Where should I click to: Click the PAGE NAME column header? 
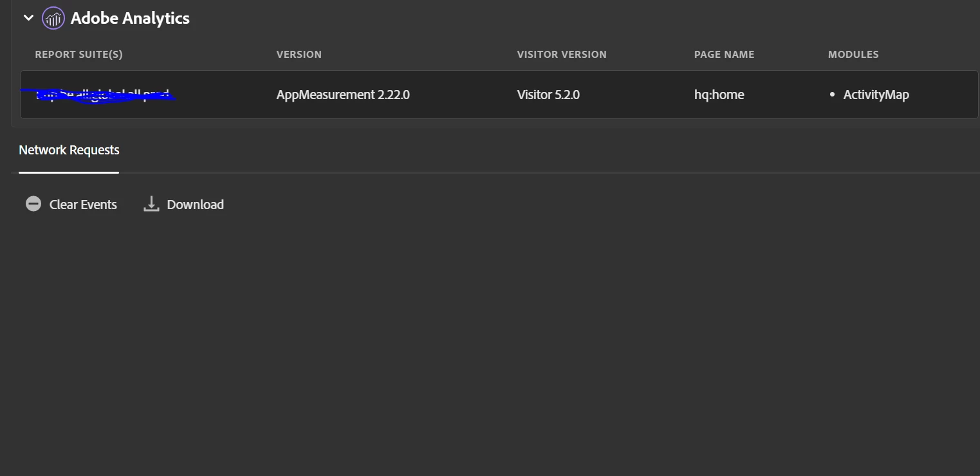click(724, 55)
